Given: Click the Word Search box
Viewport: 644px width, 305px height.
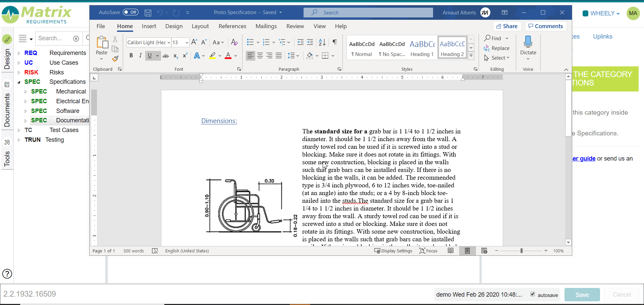Looking at the screenshot, I should tap(368, 13).
